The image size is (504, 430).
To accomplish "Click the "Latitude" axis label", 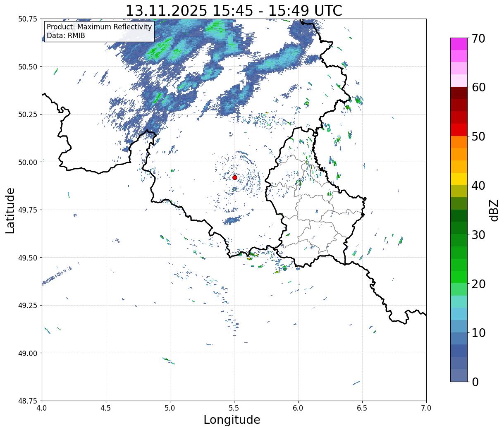I will tap(10, 210).
